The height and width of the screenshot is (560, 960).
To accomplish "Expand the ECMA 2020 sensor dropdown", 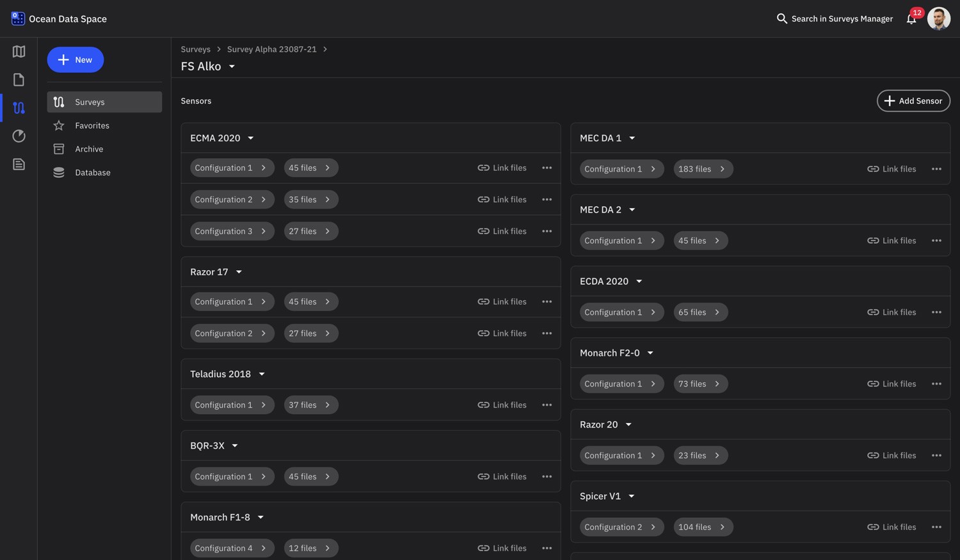I will coord(250,138).
